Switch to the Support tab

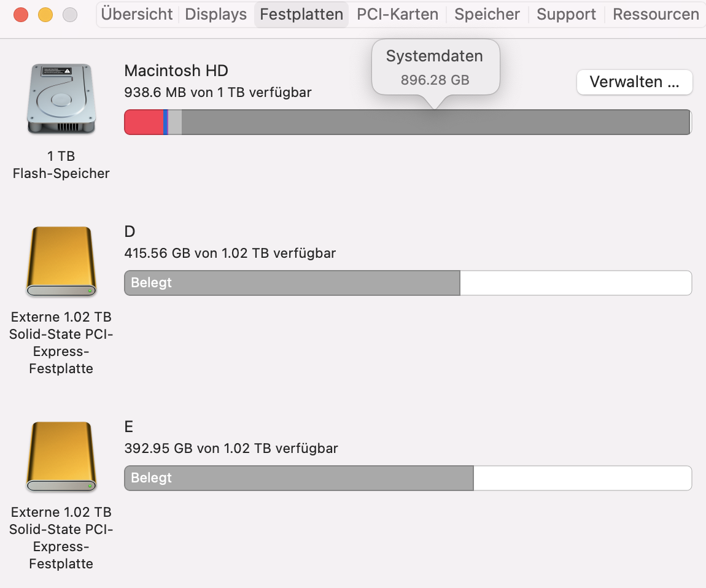click(x=566, y=14)
